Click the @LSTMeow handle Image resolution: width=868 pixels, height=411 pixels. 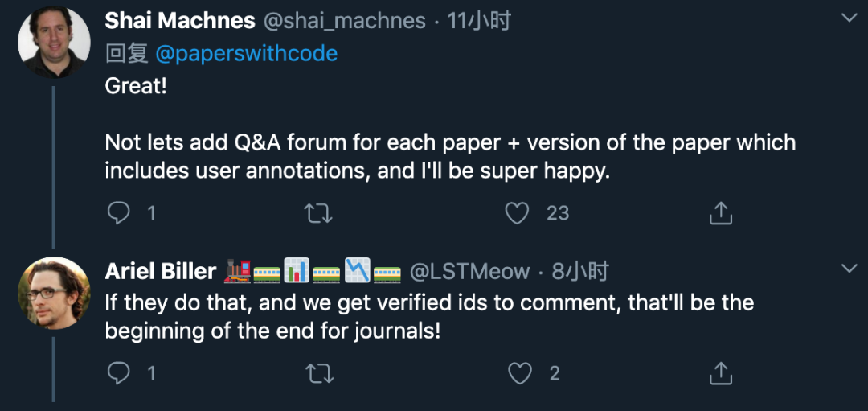[470, 272]
